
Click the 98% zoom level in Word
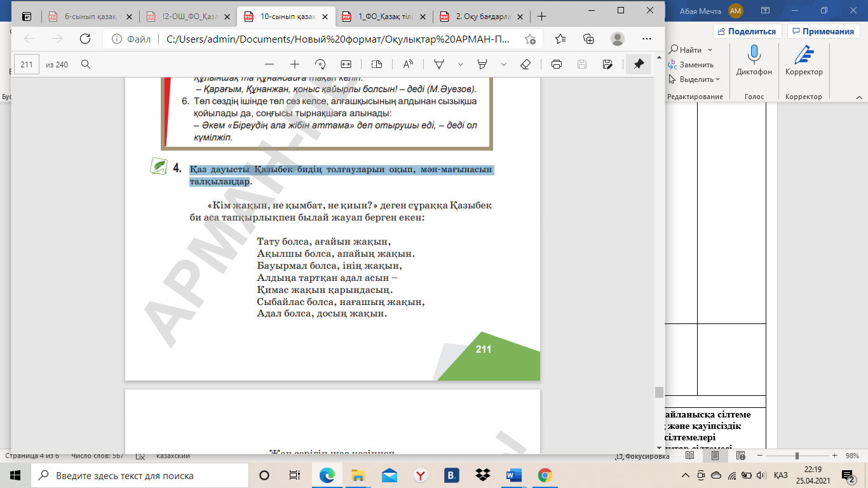(853, 456)
